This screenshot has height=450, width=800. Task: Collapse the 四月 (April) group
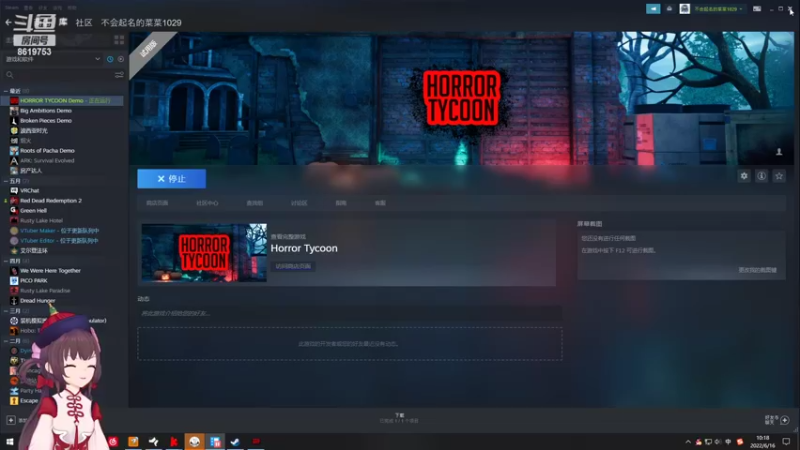[6, 261]
